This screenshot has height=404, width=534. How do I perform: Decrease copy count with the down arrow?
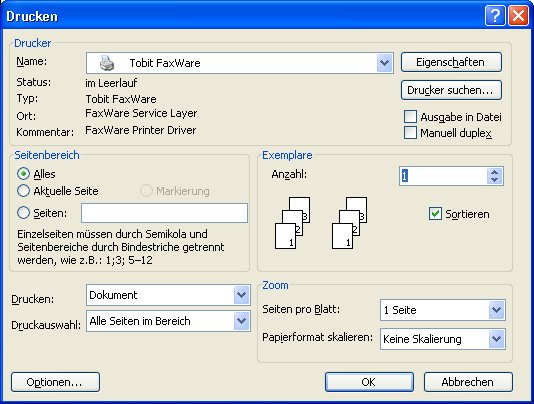tap(495, 180)
